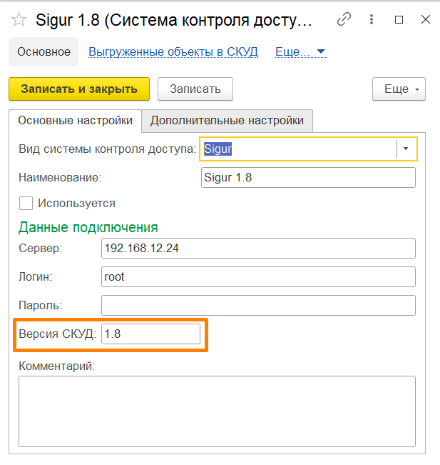440x465 pixels.
Task: Copy link to this form via chain icon
Action: click(344, 19)
